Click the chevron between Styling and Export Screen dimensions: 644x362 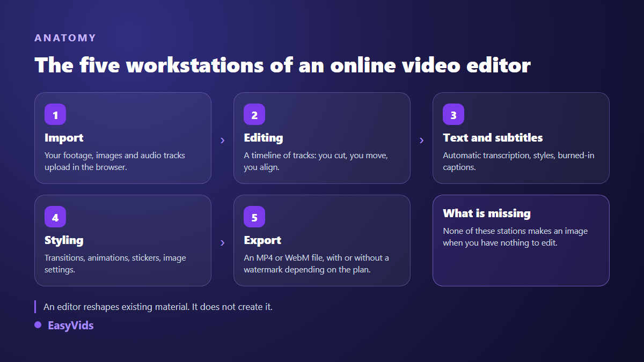[x=222, y=242]
